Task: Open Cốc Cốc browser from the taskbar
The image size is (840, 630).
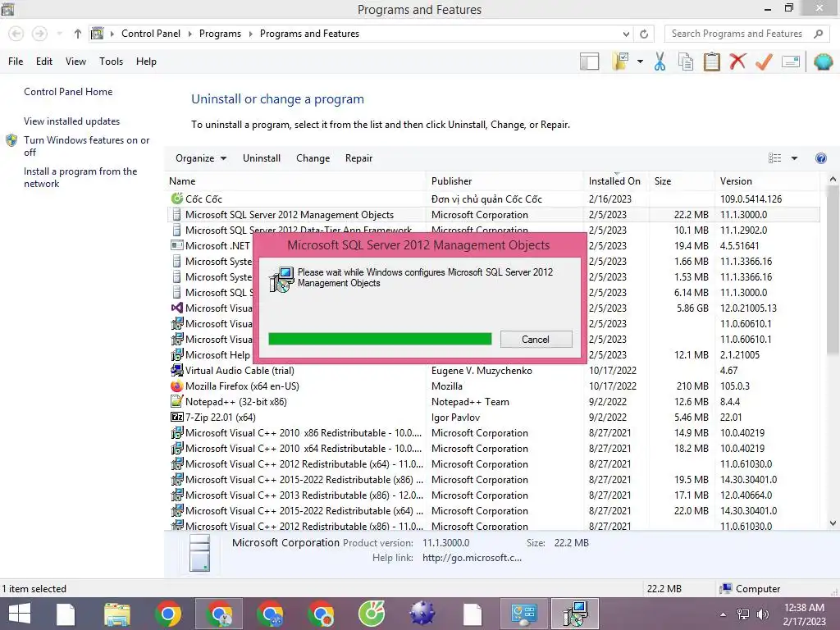Action: 372,614
